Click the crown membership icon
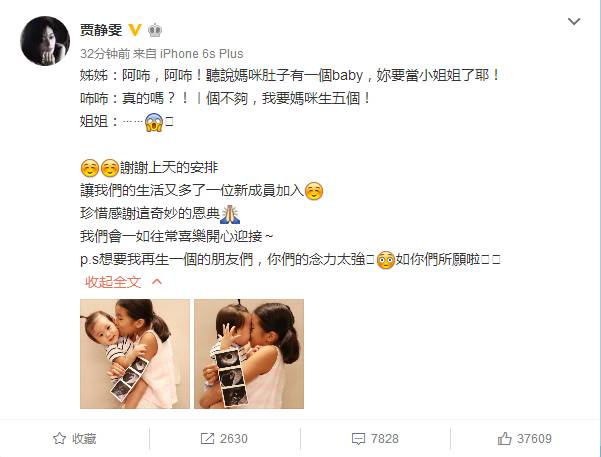Screen dimensions: 601x457 155,30
